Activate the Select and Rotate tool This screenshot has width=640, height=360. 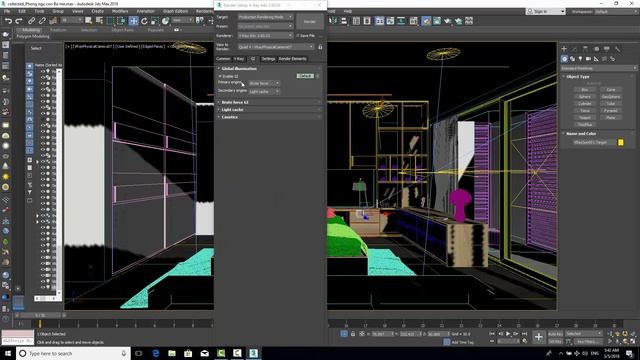144,20
